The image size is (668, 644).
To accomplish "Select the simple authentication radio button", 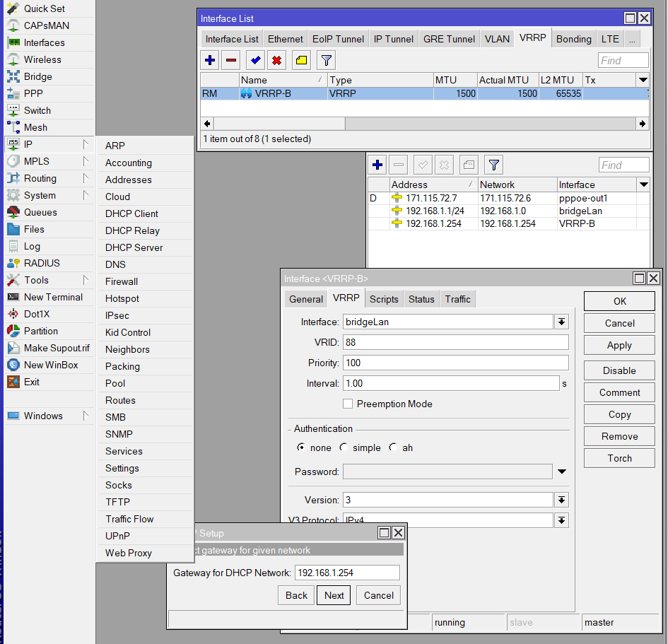I will pyautogui.click(x=344, y=447).
